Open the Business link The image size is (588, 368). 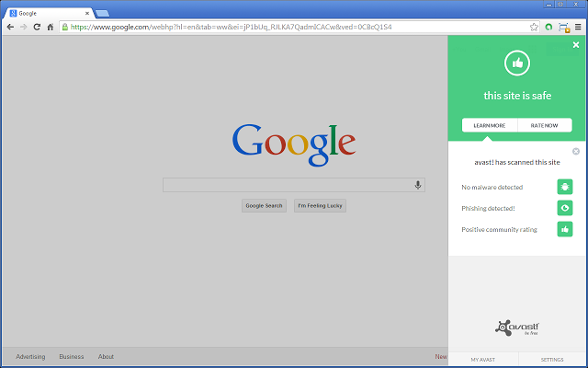pos(72,356)
